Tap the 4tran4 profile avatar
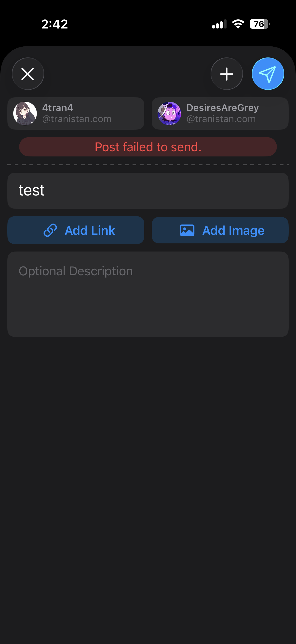Image resolution: width=296 pixels, height=644 pixels. [x=25, y=113]
